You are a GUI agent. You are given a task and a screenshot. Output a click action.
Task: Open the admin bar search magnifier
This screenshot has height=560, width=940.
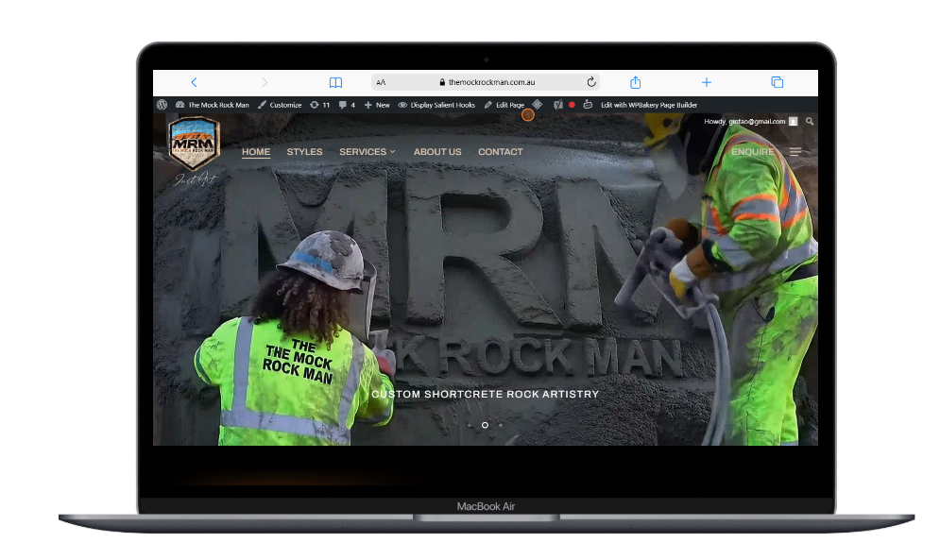810,121
